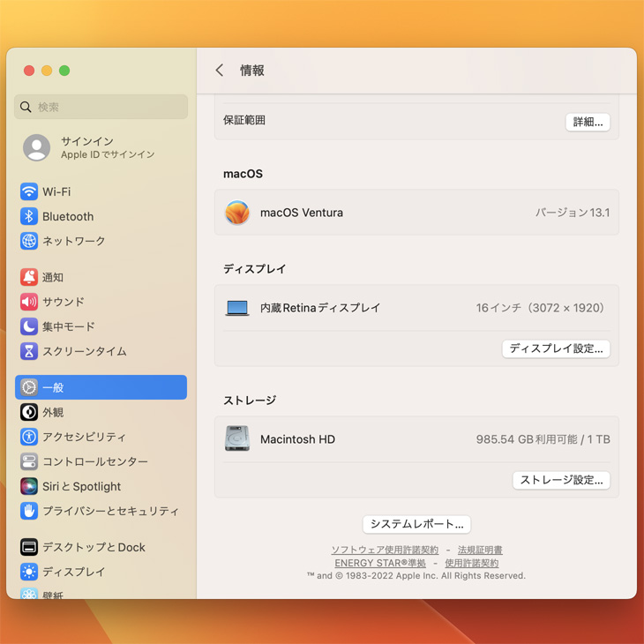Image resolution: width=644 pixels, height=644 pixels.
Task: Click the Bluetooth icon in sidebar
Action: (x=29, y=216)
